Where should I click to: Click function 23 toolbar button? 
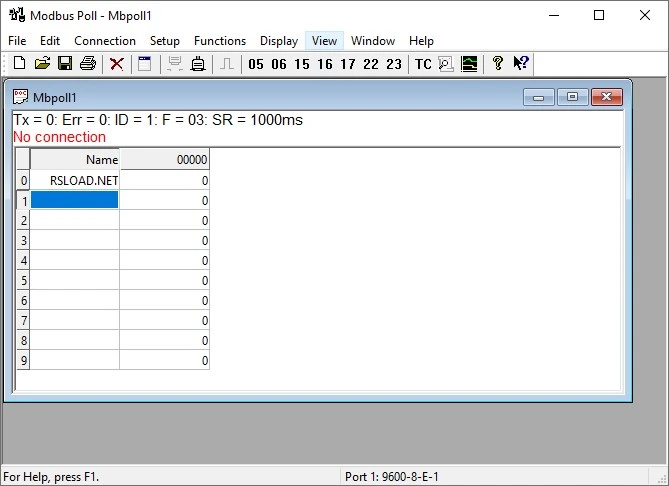click(394, 64)
